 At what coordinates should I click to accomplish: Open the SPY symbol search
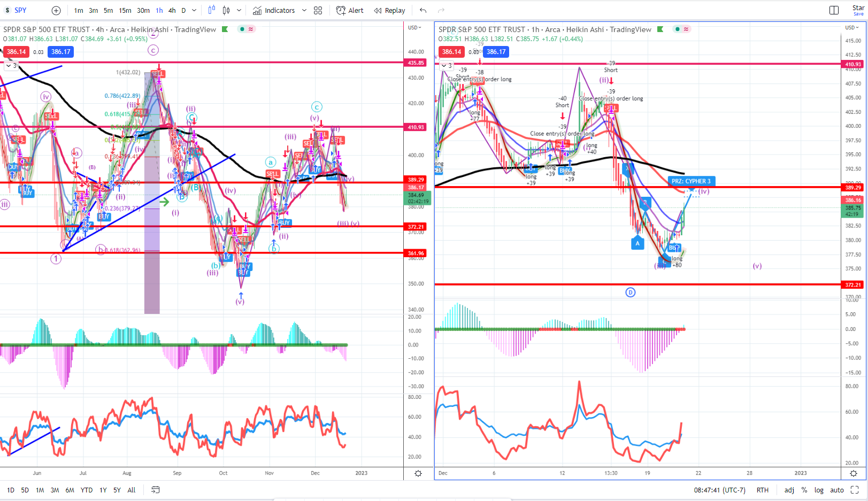tap(20, 10)
